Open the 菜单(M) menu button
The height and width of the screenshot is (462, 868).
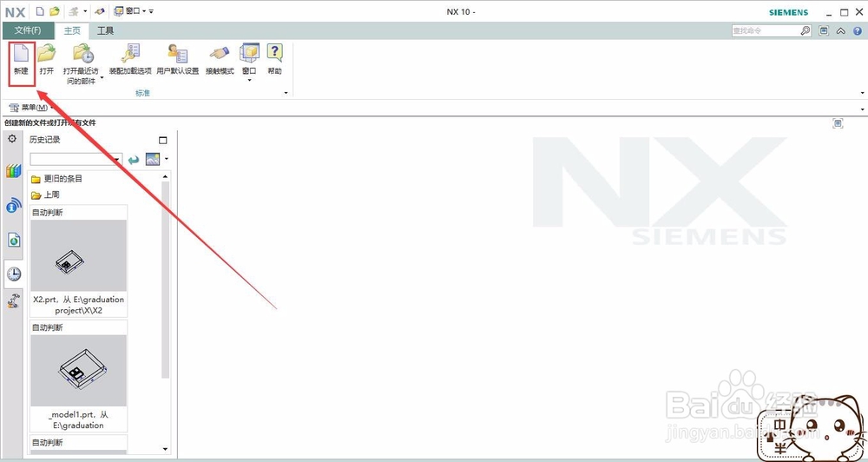point(31,108)
